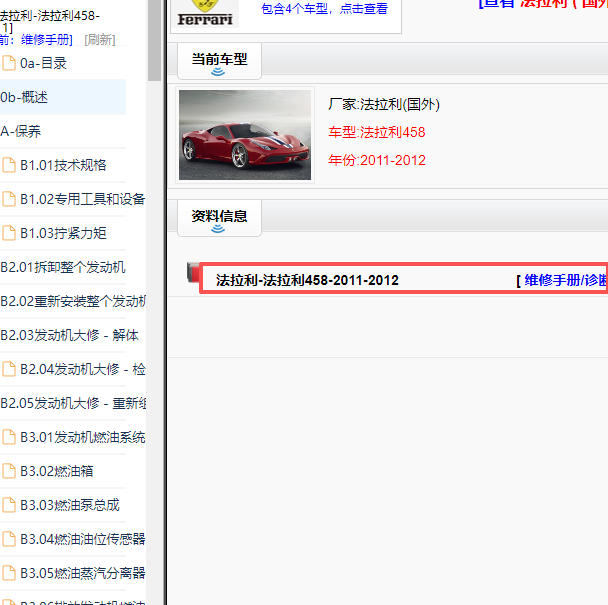Open the 资料信息 tab
The image size is (608, 605).
219,218
